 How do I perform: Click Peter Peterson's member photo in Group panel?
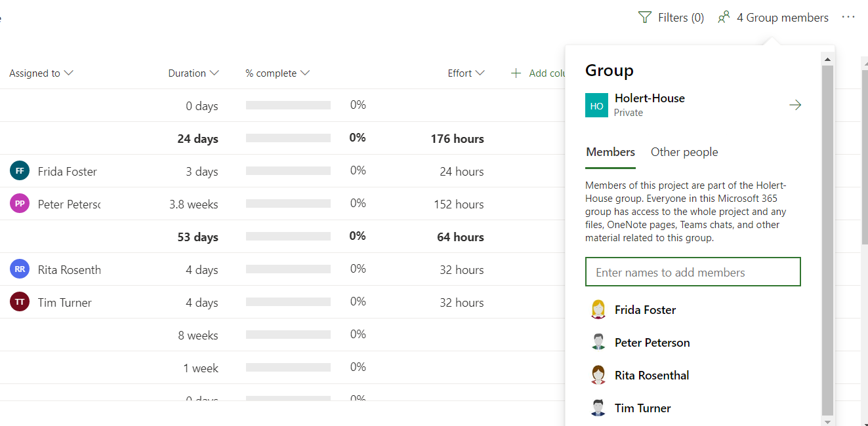pyautogui.click(x=598, y=342)
